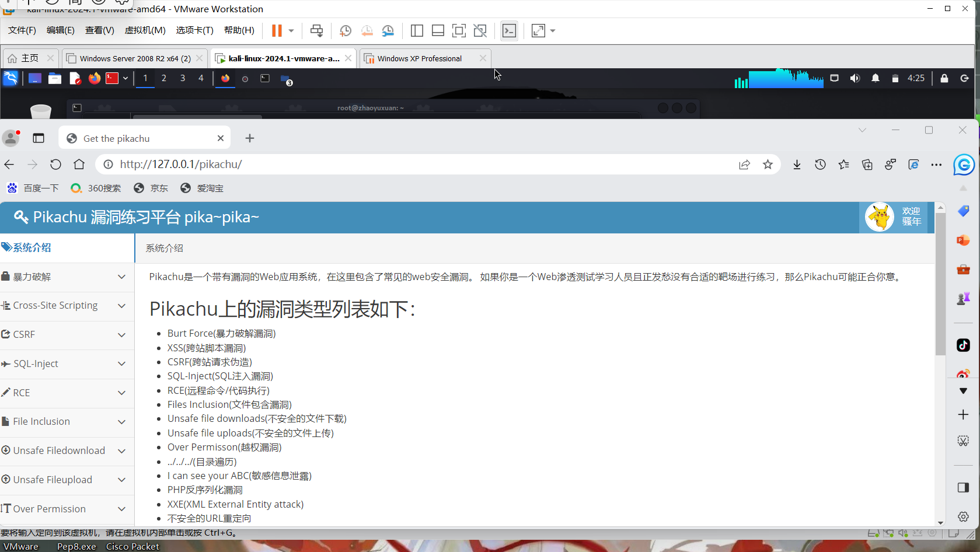Screen dimensions: 980x552
Task: Switch to Windows Server 2008 R2 tab
Action: (134, 58)
